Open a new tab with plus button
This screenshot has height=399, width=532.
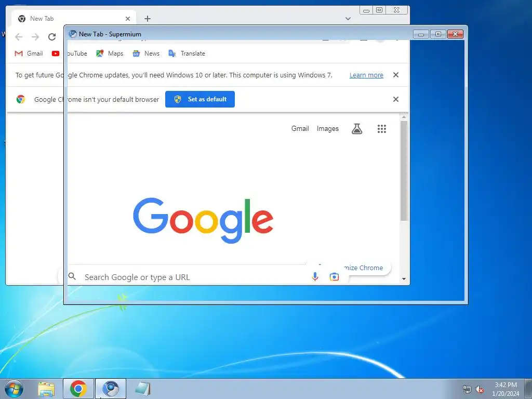pos(147,19)
